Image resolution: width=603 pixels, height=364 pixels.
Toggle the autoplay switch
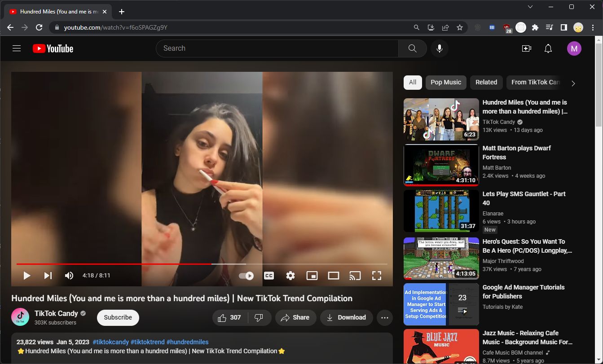pyautogui.click(x=246, y=276)
